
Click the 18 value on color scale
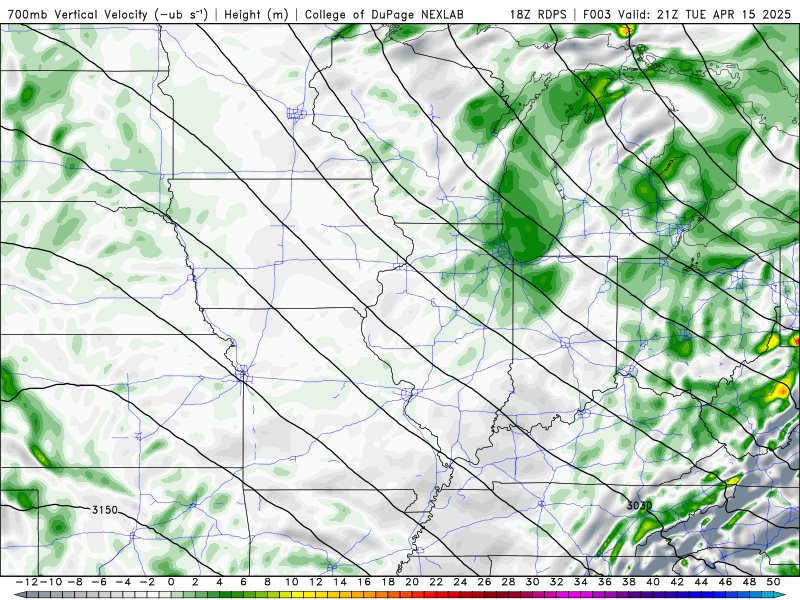(x=388, y=582)
